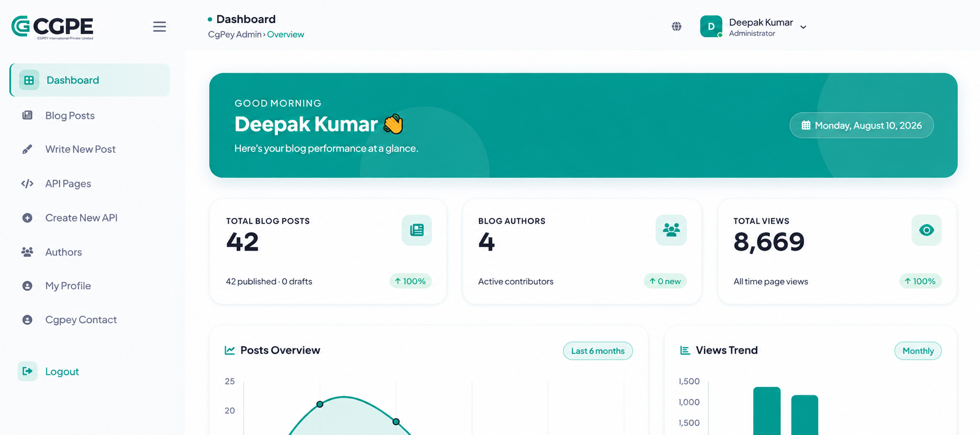Open the Dashboard menu item
The image size is (980, 435).
(x=90, y=80)
